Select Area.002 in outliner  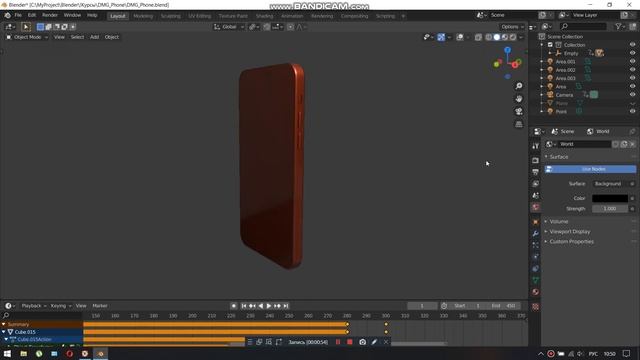point(565,70)
